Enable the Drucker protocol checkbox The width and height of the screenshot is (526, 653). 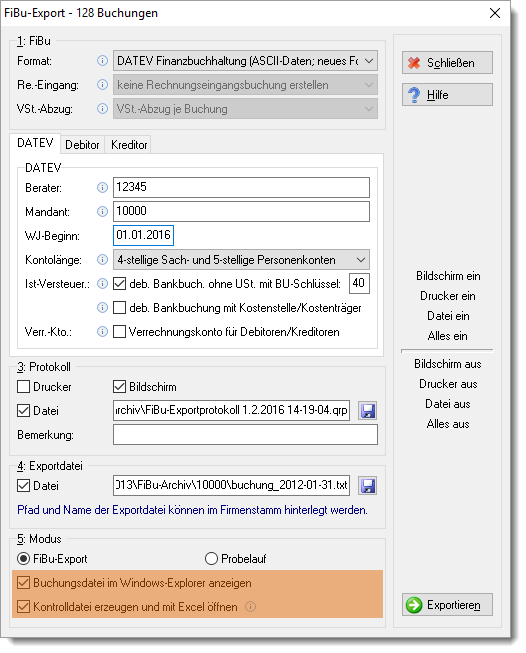point(24,387)
